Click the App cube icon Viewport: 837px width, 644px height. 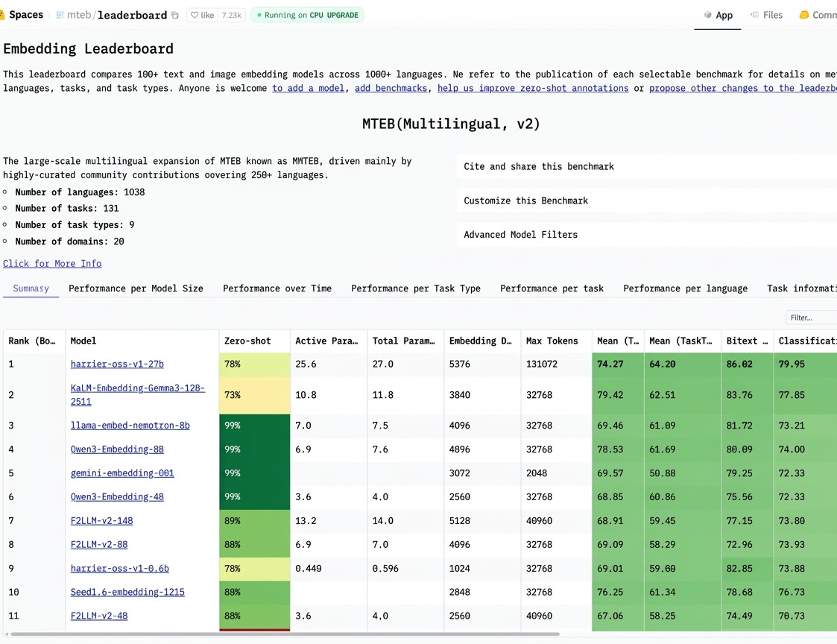click(707, 15)
